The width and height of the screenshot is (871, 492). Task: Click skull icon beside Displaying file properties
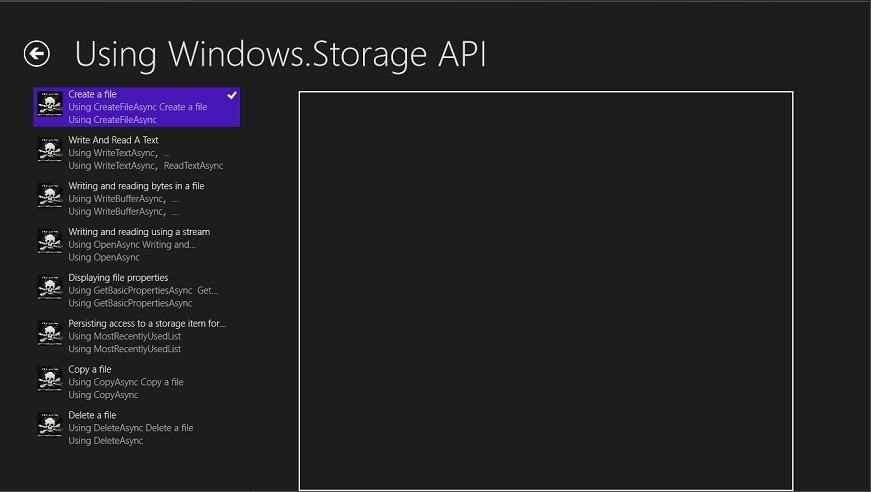click(x=50, y=287)
